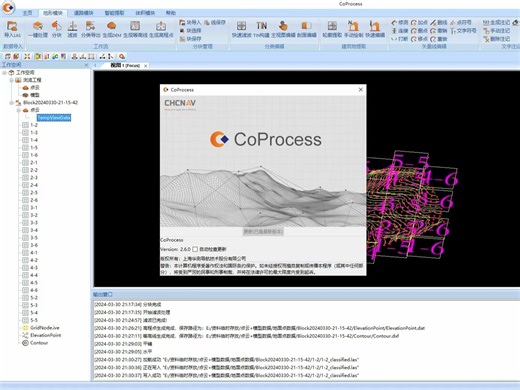Image resolution: width=520 pixels, height=390 pixels.
Task: Click the 删除注记 delete annotation tool
Action: pos(497,39)
